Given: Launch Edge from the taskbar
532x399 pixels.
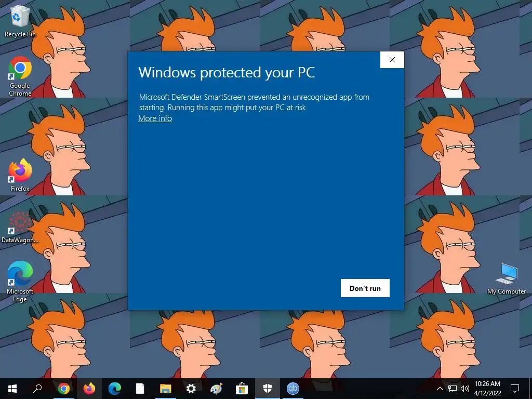Looking at the screenshot, I should tap(115, 389).
